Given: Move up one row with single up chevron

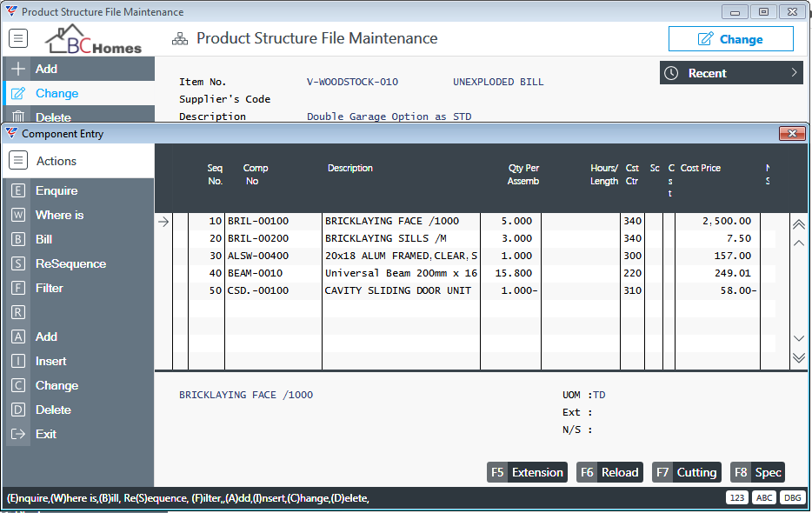Looking at the screenshot, I should (x=799, y=243).
